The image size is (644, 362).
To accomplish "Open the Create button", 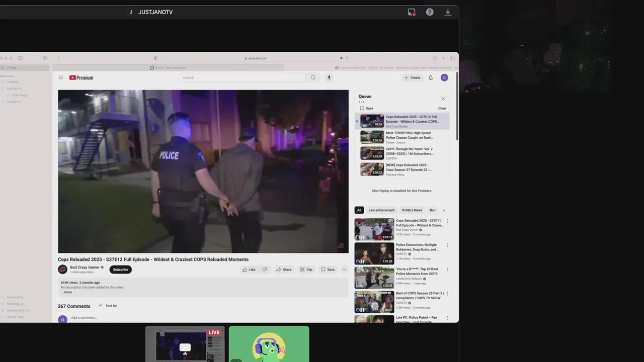I will [412, 77].
